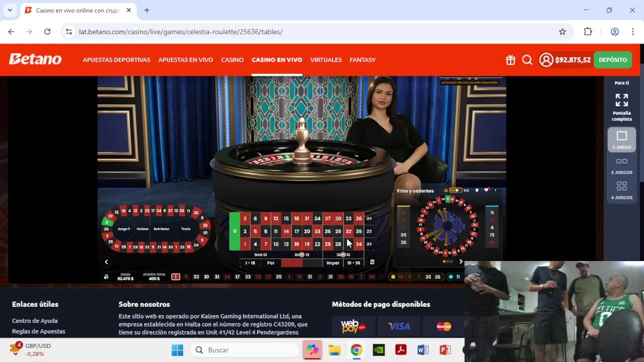Open PowerPoint from the taskbar
The width and height of the screenshot is (644, 362).
point(445,350)
